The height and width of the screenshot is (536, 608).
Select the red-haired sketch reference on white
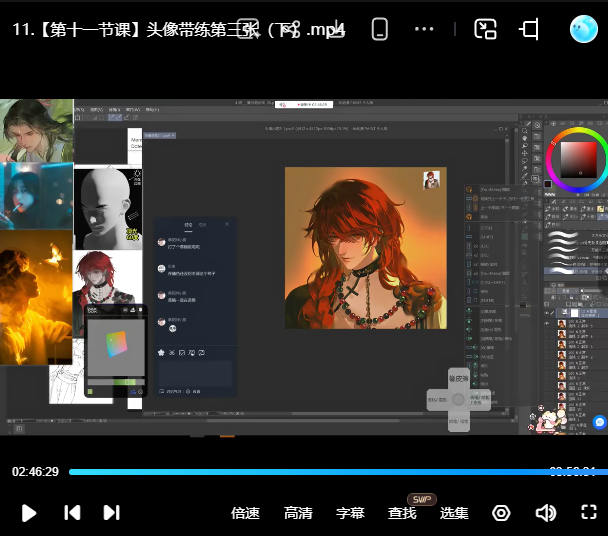coord(107,278)
